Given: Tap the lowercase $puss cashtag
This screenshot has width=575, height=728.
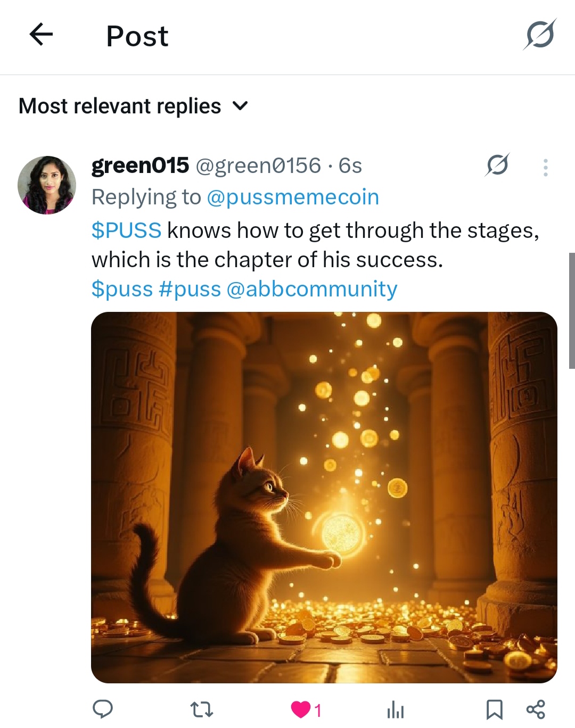Looking at the screenshot, I should (x=122, y=289).
